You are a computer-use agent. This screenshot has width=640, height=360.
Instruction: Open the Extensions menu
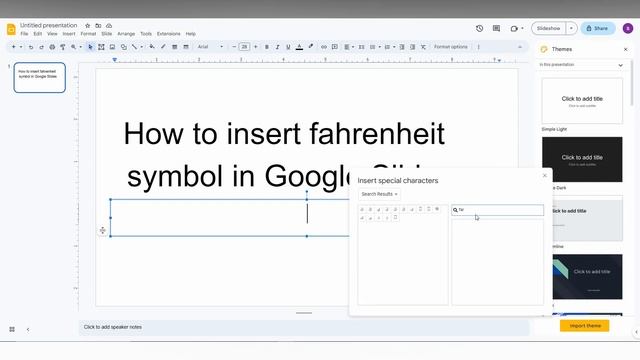pyautogui.click(x=169, y=34)
